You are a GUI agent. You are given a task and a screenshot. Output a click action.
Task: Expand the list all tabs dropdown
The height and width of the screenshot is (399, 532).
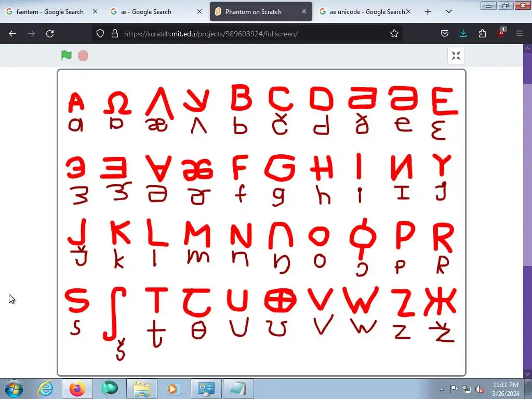tap(449, 11)
